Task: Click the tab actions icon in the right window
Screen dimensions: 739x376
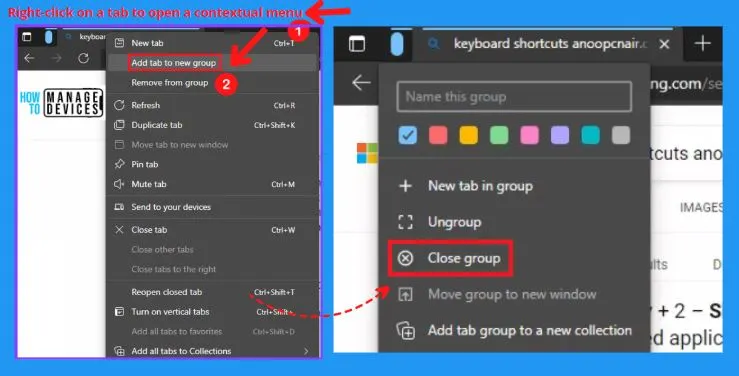Action: (x=357, y=44)
